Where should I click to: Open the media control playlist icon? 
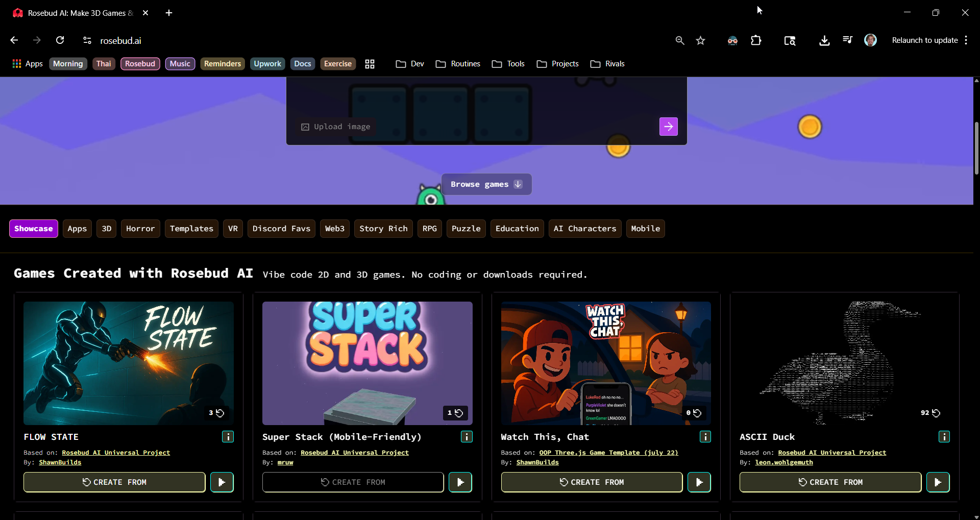click(x=848, y=40)
